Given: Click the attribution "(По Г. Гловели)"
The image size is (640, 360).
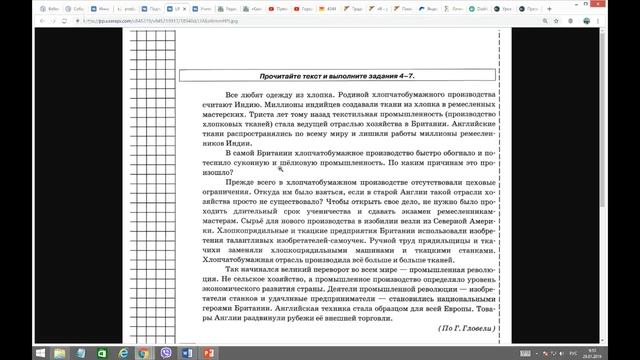Looking at the screenshot, I should tap(467, 328).
